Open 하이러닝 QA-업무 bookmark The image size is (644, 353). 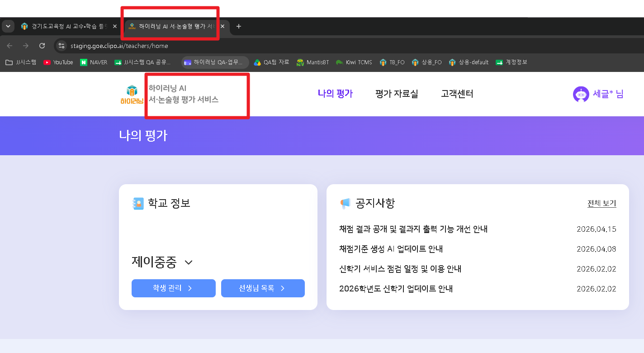[x=215, y=62]
